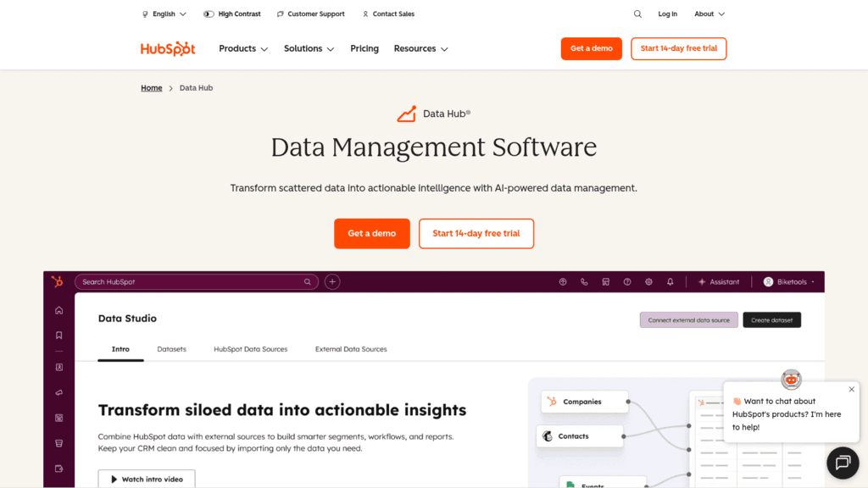The width and height of the screenshot is (868, 488).
Task: Click the Home icon in left sidebar
Action: click(x=59, y=310)
